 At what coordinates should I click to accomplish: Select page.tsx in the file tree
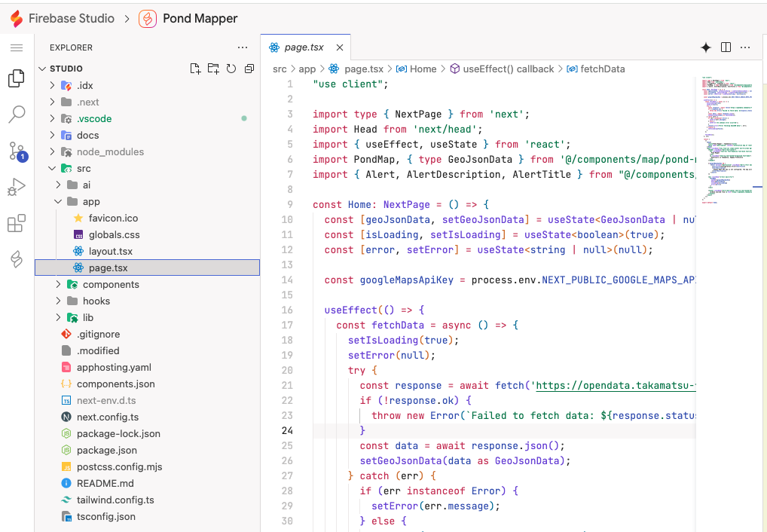click(147, 268)
